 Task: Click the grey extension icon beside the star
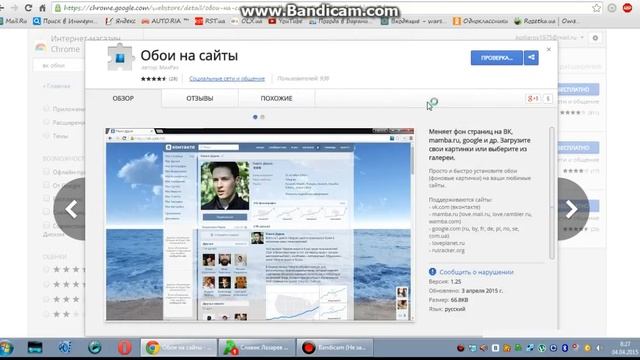[x=612, y=8]
